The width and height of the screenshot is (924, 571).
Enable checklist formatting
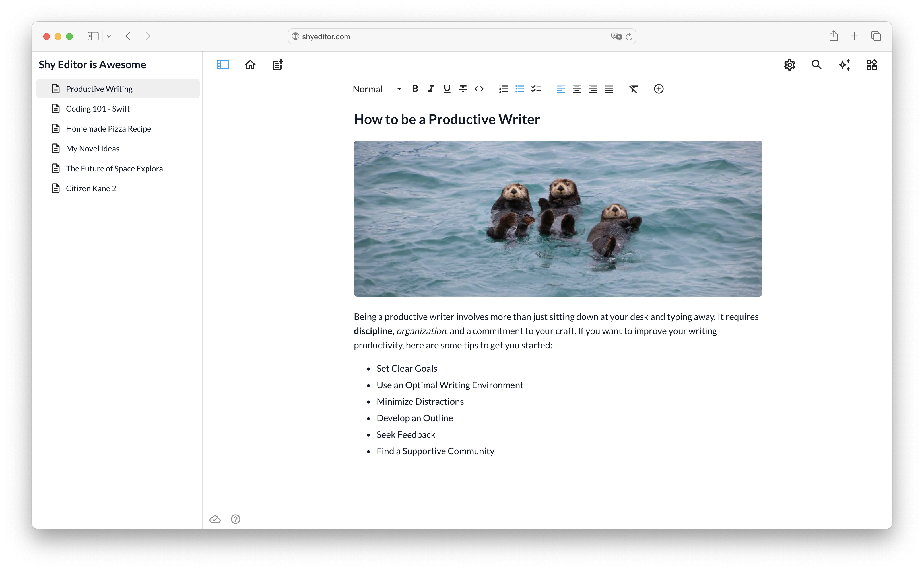[536, 89]
